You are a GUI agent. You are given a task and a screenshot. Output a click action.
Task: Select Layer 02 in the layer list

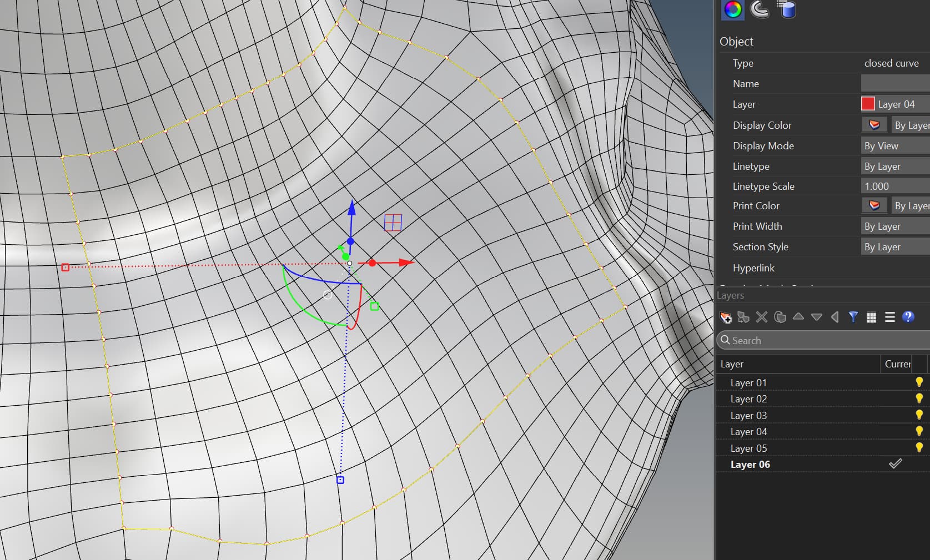point(748,399)
